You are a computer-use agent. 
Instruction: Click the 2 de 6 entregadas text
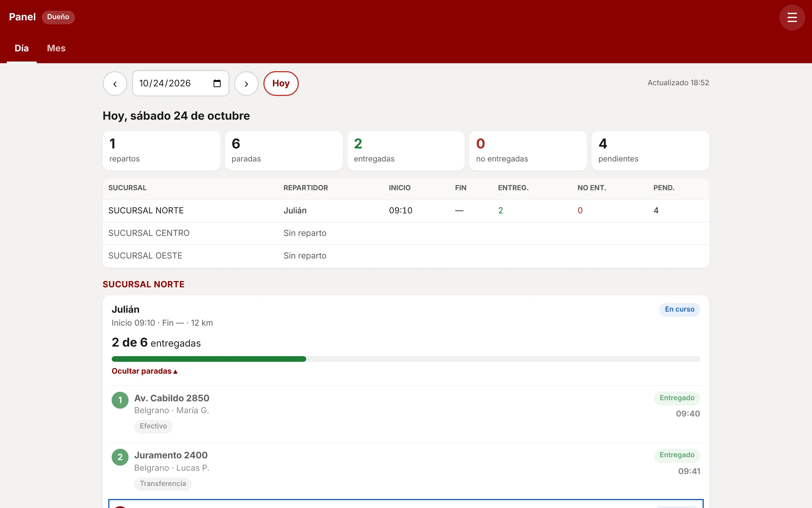pyautogui.click(x=156, y=343)
